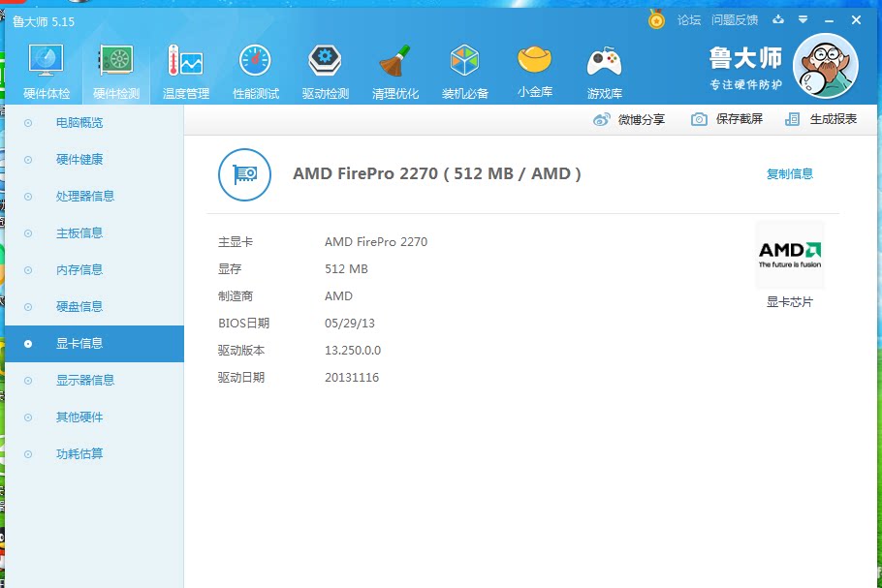Select 其他硬件 in the sidebar
The height and width of the screenshot is (588, 882).
coord(94,418)
